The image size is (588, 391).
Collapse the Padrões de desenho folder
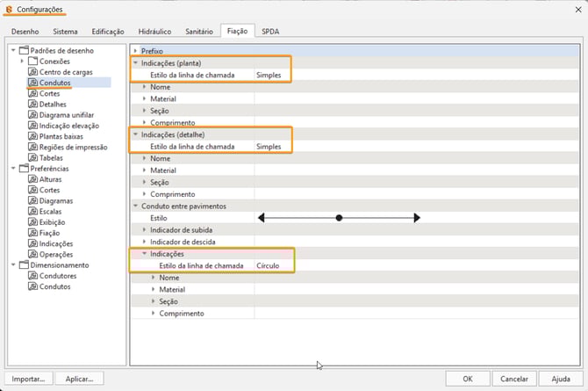(14, 50)
